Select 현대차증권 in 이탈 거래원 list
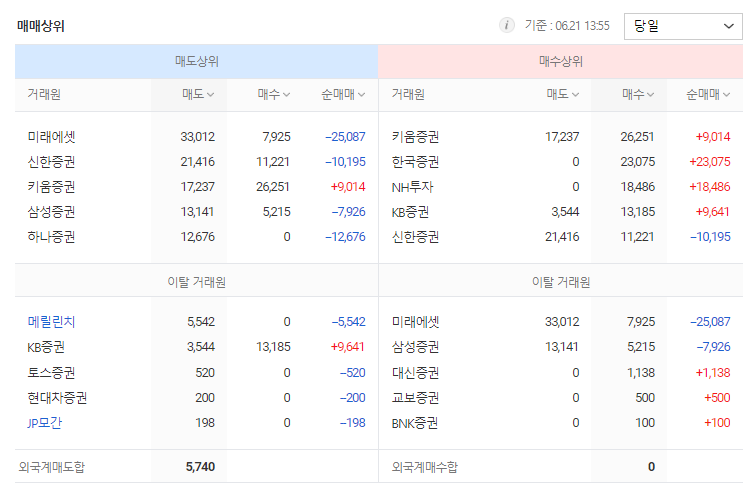The height and width of the screenshot is (487, 749). [x=57, y=398]
